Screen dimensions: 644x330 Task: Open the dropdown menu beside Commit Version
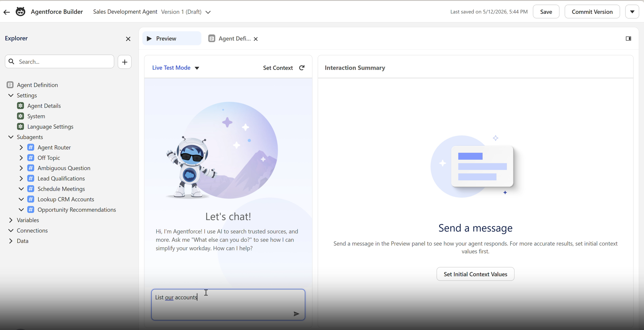point(632,12)
